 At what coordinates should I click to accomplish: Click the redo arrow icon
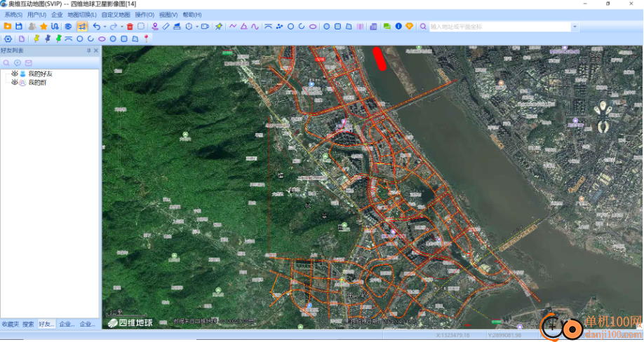pos(114,26)
